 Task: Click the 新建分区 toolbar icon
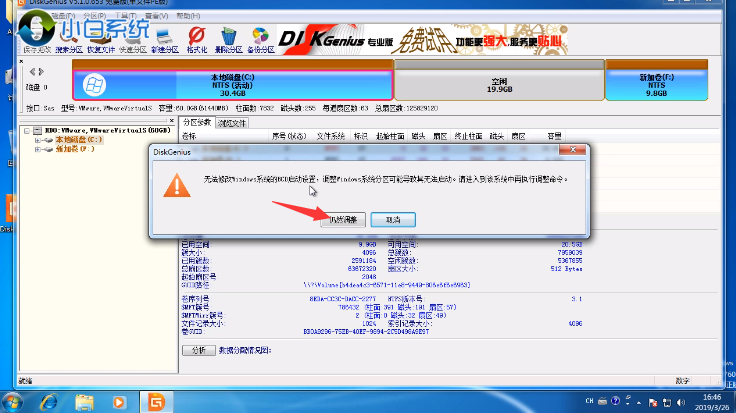click(165, 40)
